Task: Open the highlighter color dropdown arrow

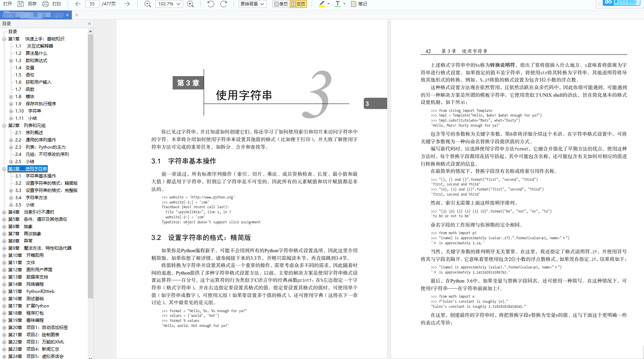Action: [x=328, y=4]
